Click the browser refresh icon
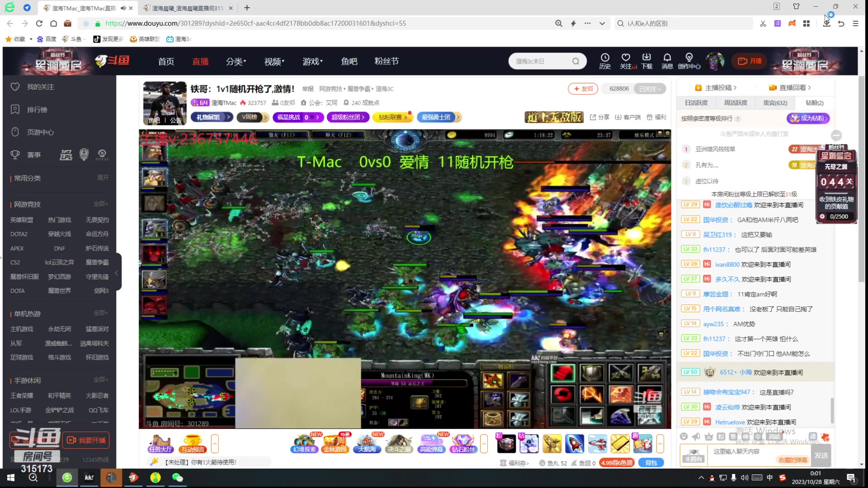The width and height of the screenshot is (868, 488). click(x=39, y=23)
